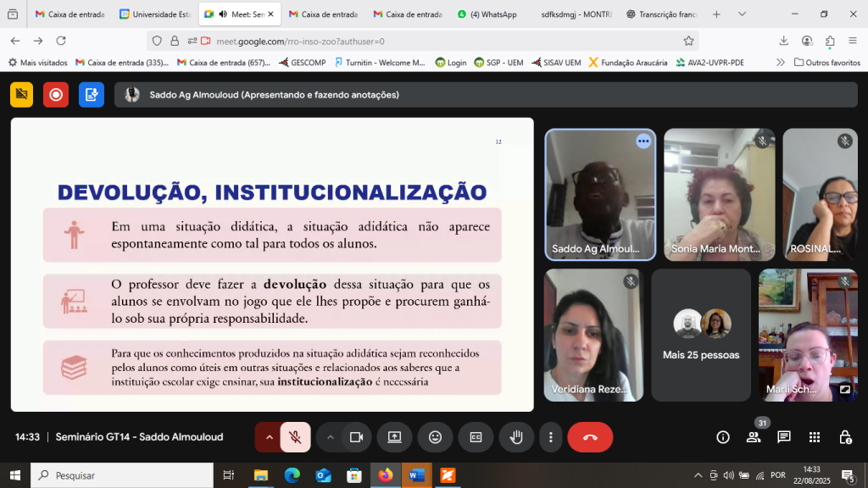The width and height of the screenshot is (868, 488).
Task: Show the participants people list
Action: point(753,437)
